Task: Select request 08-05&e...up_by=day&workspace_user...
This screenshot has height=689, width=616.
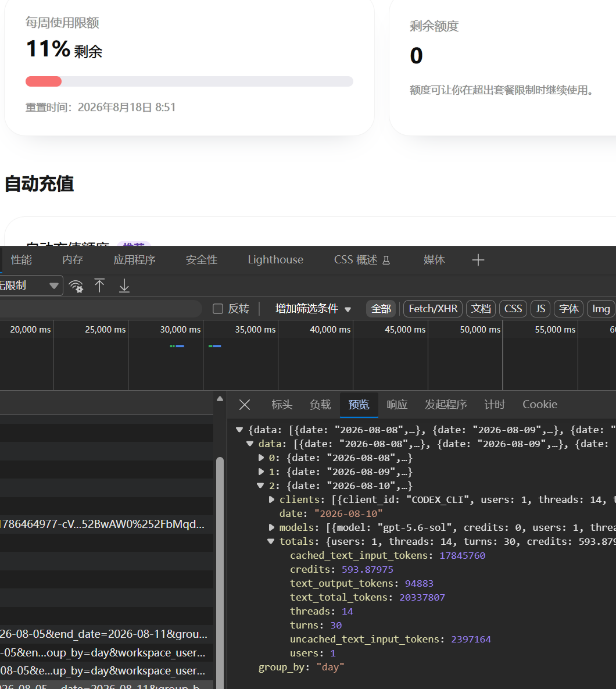Action: 107,671
